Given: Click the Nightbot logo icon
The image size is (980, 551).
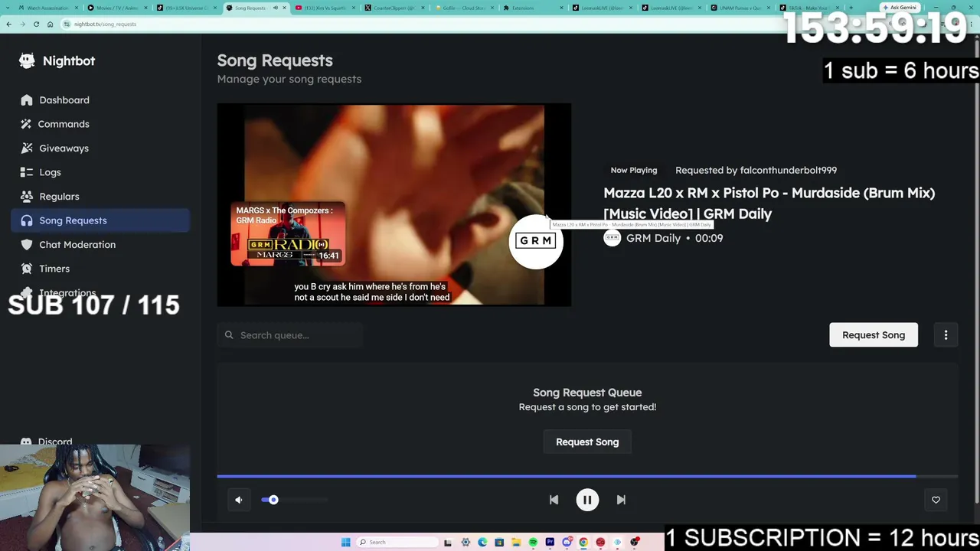Looking at the screenshot, I should pos(27,60).
